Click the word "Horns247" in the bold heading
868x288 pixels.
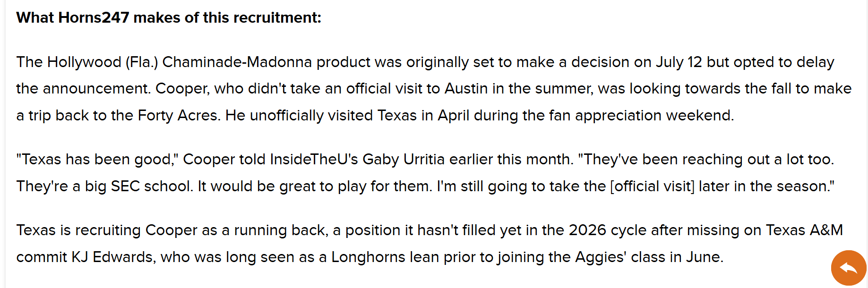tap(94, 17)
